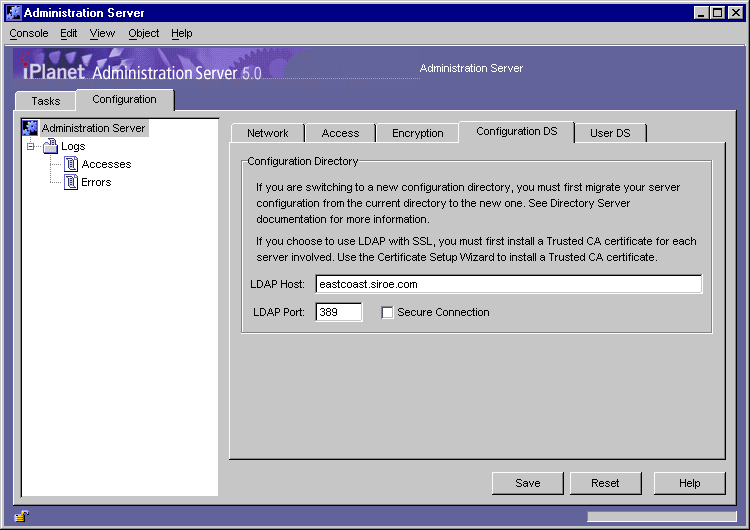750x530 pixels.
Task: Click the LDAP Host input field
Action: 508,284
